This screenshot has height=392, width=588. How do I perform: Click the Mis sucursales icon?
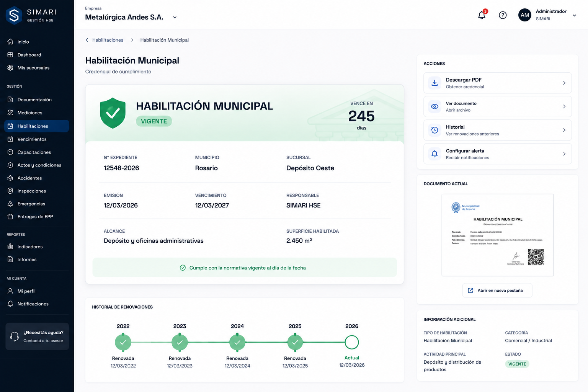click(x=10, y=68)
